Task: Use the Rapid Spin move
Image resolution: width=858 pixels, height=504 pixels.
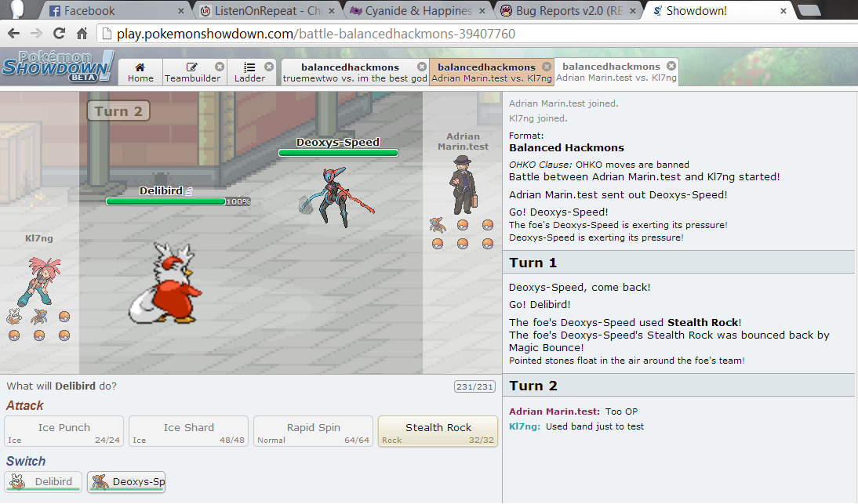Action: [314, 431]
